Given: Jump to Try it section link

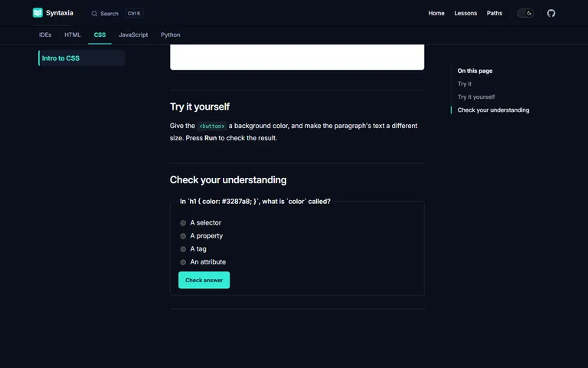Looking at the screenshot, I should (464, 84).
